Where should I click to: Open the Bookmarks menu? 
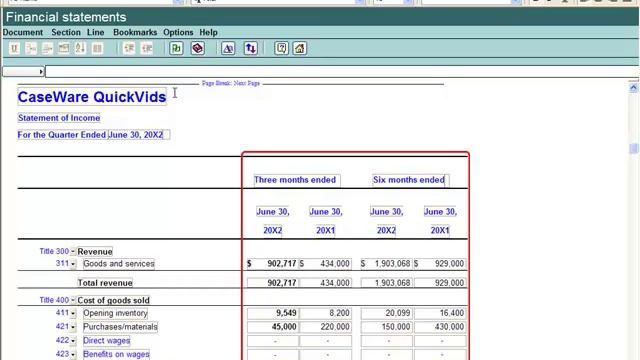[135, 32]
